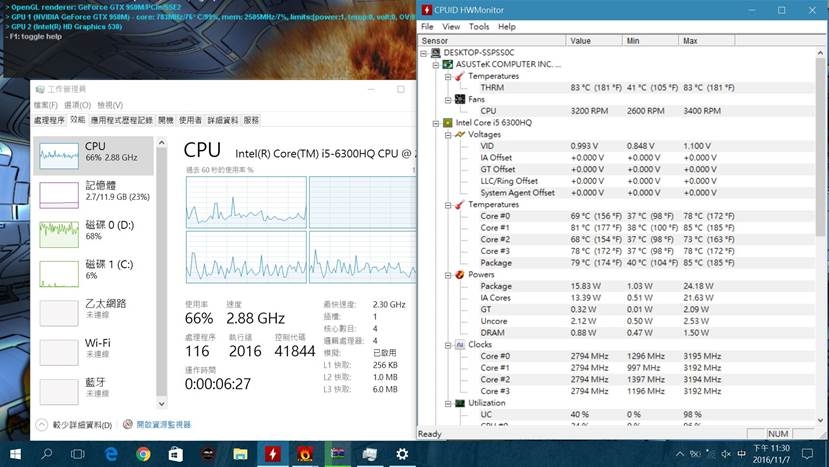This screenshot has height=467, width=829.
Task: Collapse the Intel Core i5 6300HQ node
Action: pyautogui.click(x=436, y=123)
